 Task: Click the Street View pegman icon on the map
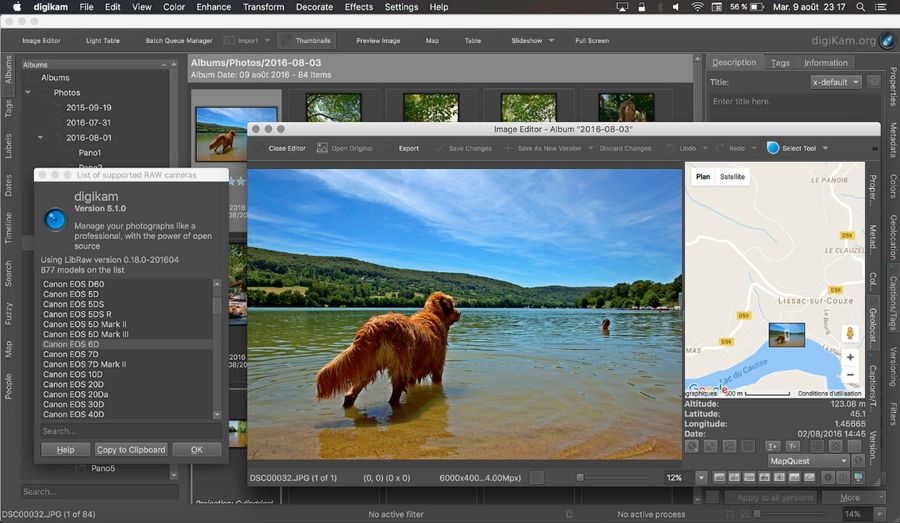(x=850, y=332)
